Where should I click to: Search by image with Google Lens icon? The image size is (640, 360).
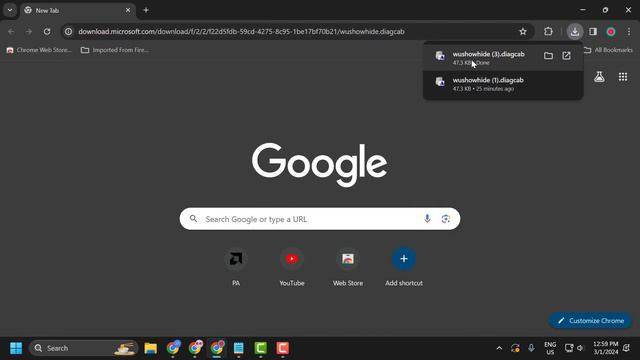[x=446, y=219]
